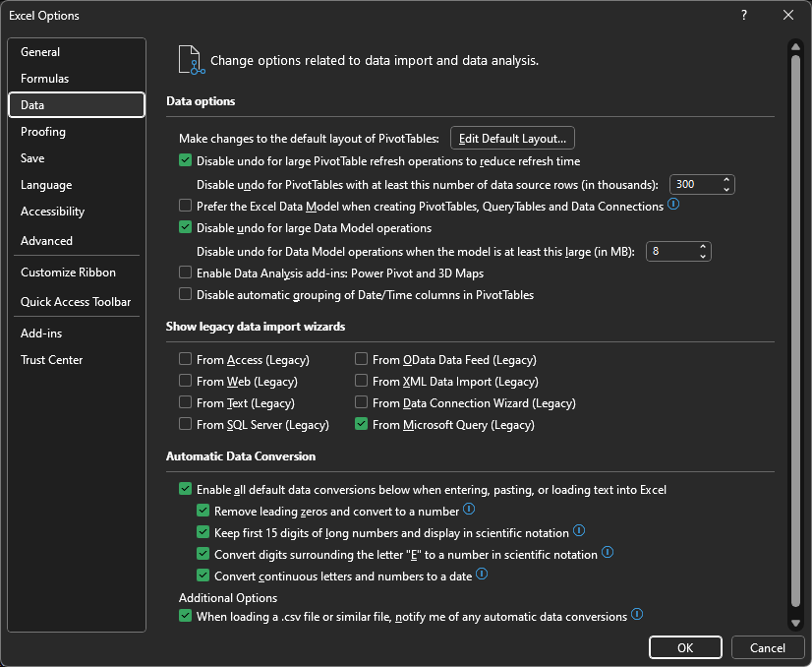Open the Save options category
The image size is (812, 667).
(x=77, y=158)
